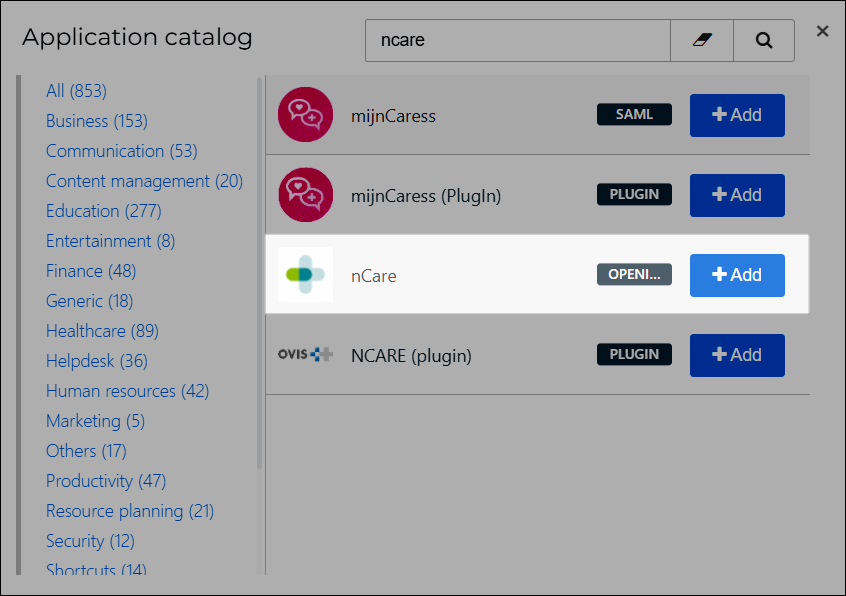Select Human resources (42) category

click(x=127, y=391)
